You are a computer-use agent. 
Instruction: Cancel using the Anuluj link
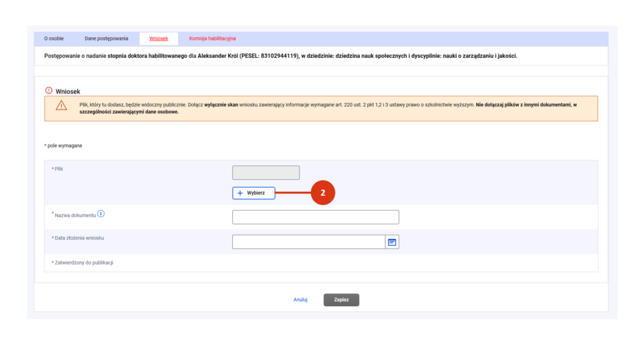tap(300, 299)
